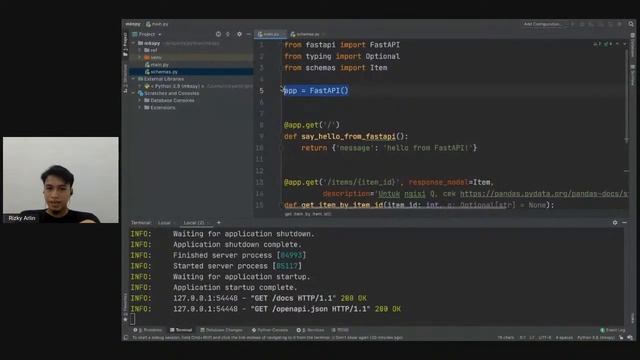640x360 pixels.
Task: Select the venv folder row
Action: [191, 58]
